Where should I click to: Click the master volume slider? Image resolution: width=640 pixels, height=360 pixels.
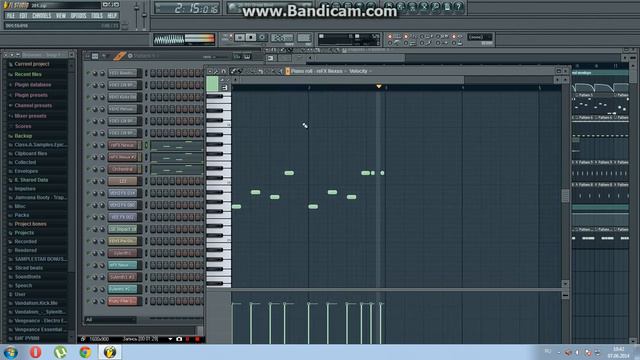coord(137,16)
